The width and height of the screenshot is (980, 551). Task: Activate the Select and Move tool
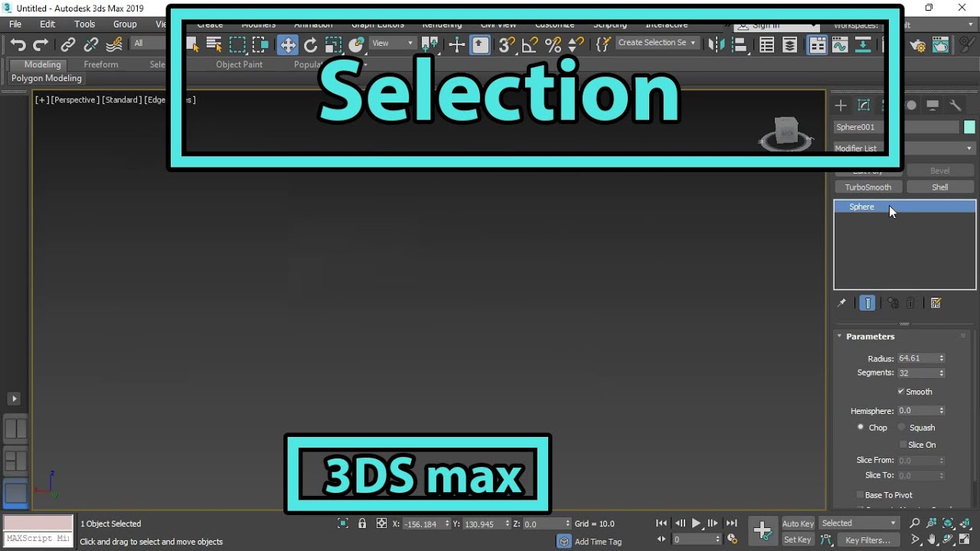[x=288, y=45]
